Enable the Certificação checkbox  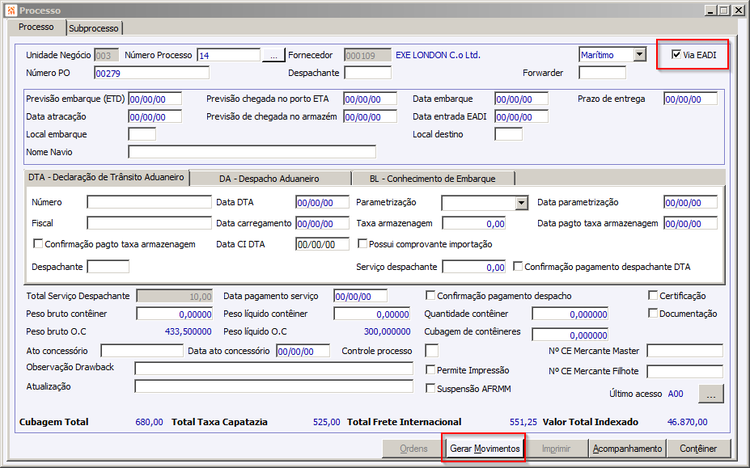point(653,295)
